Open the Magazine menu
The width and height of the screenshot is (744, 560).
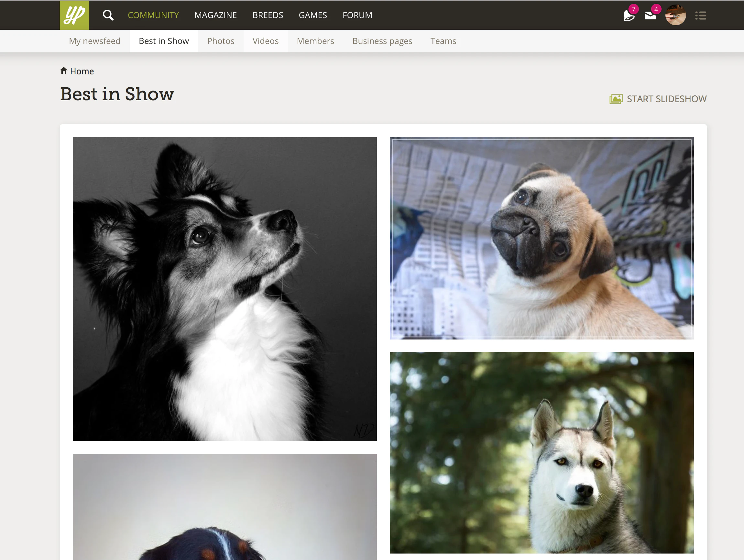(216, 15)
